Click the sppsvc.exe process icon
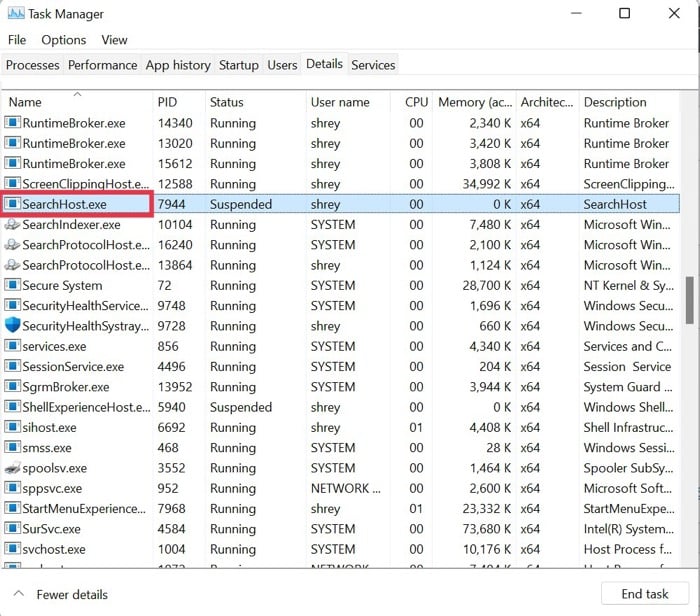The image size is (700, 616). [x=12, y=488]
